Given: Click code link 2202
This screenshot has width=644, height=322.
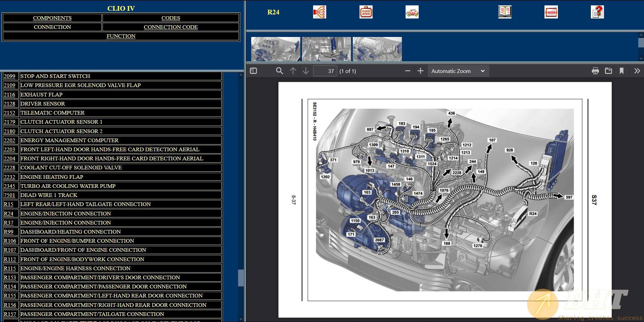Looking at the screenshot, I should [x=9, y=140].
